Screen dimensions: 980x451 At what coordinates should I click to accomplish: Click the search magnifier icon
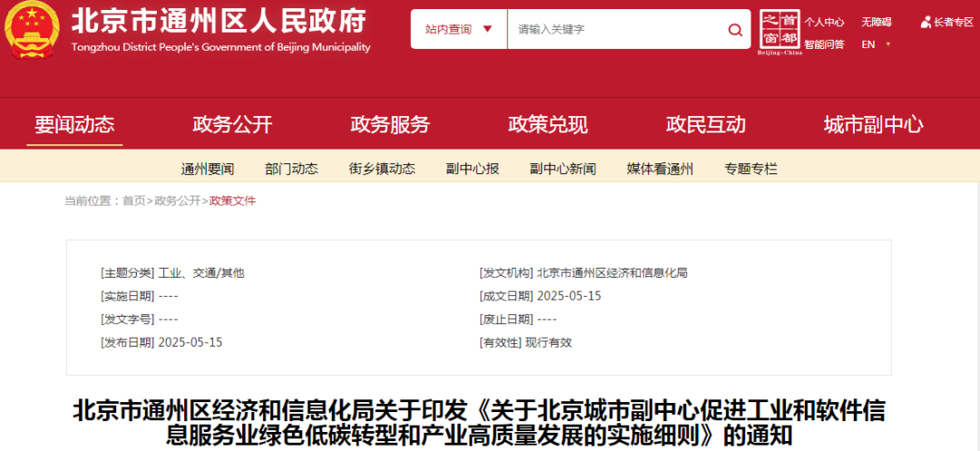(x=735, y=29)
